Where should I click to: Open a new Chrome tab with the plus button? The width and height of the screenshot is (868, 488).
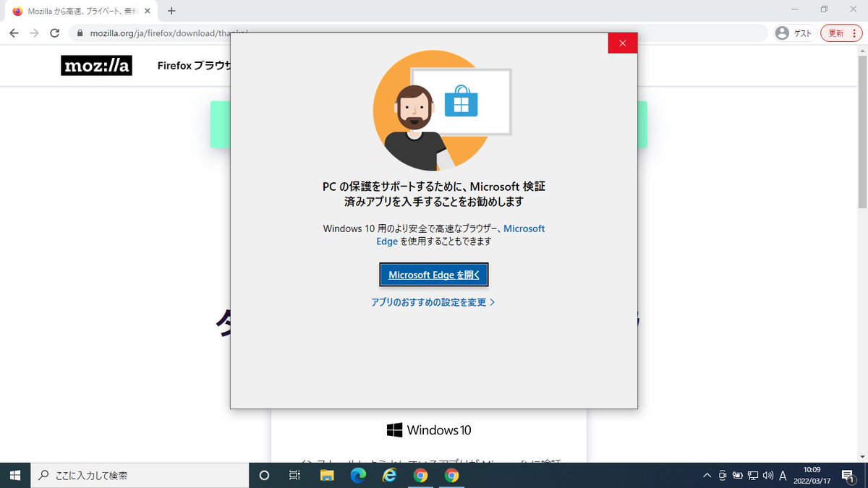coord(171,11)
